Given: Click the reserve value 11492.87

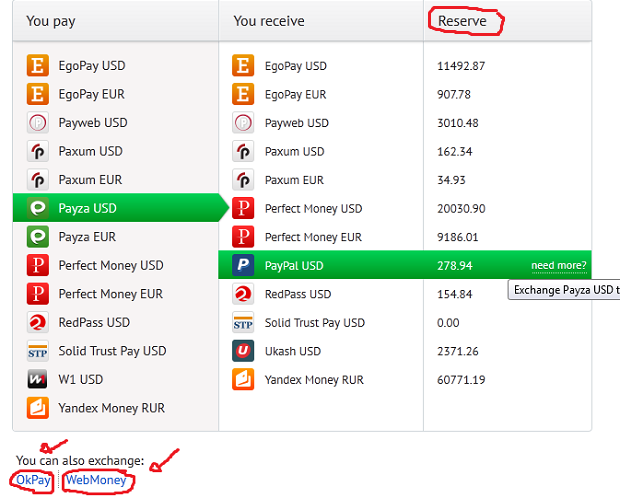Looking at the screenshot, I should pos(461,66).
